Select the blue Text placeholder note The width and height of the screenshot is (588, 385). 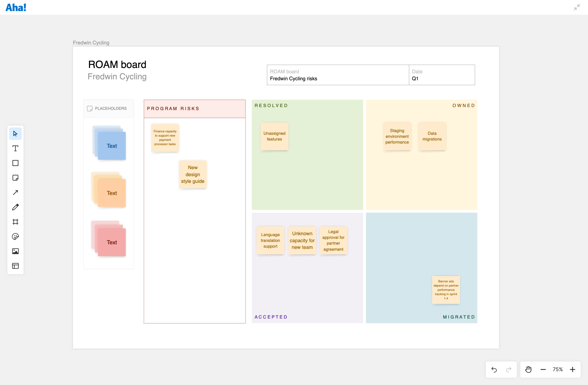coord(112,146)
